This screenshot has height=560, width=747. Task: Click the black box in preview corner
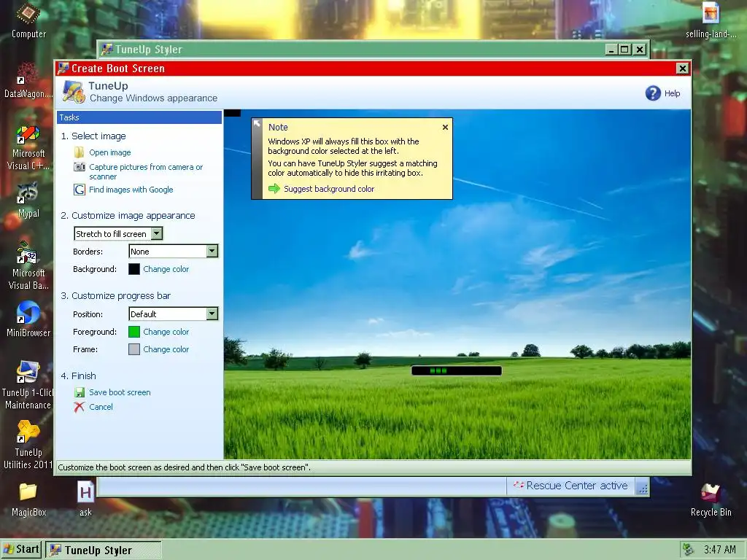[x=232, y=113]
